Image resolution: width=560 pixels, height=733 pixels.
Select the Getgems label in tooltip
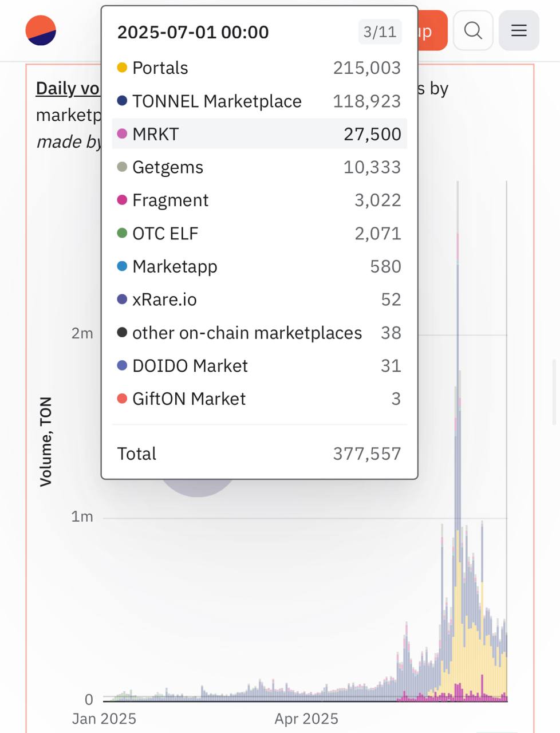(168, 167)
